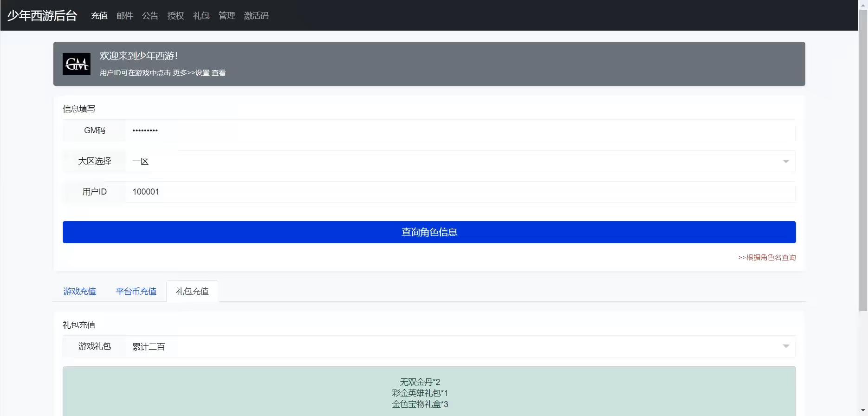Open the 邮件 menu item

coord(125,16)
